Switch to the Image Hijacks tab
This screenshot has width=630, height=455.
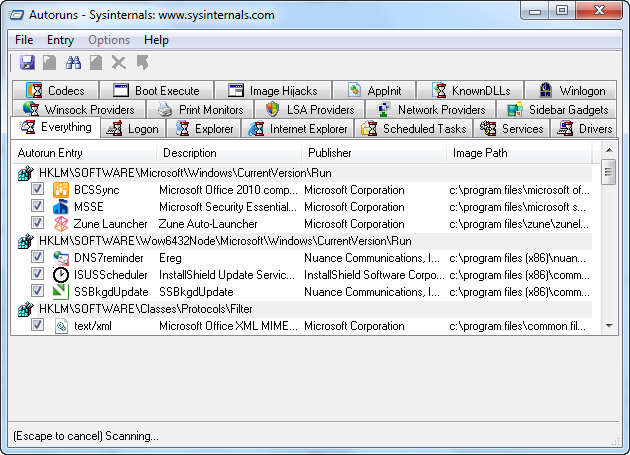273,90
